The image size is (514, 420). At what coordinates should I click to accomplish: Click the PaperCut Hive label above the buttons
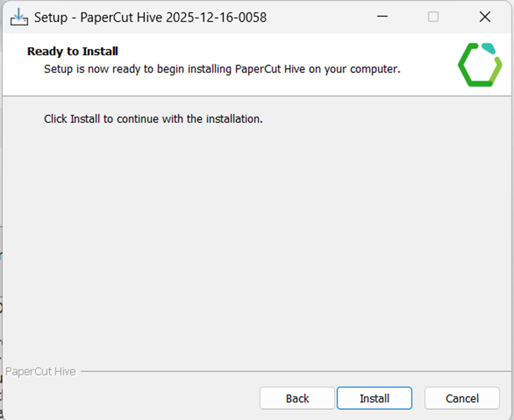[x=40, y=371]
